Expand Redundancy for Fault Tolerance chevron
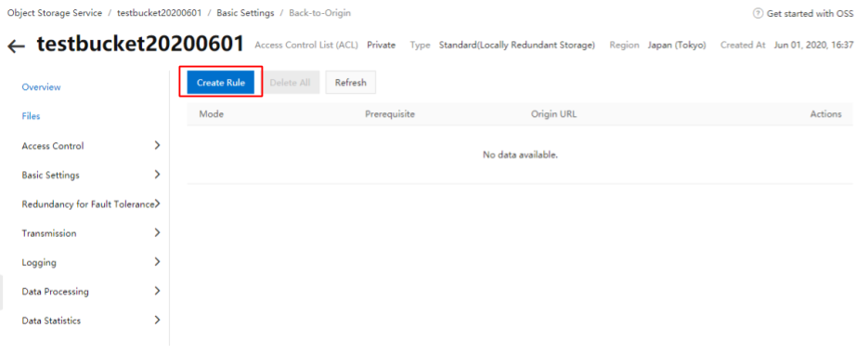Screen dimensions: 868x354 (158, 203)
